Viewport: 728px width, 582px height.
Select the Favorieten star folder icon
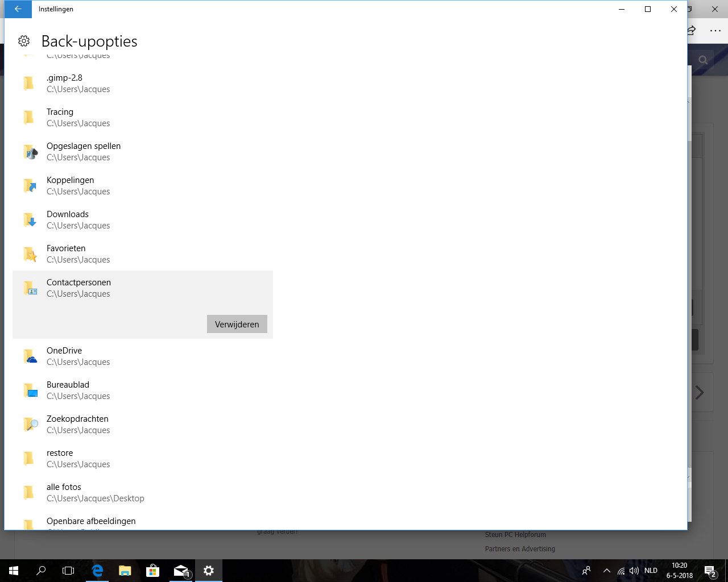point(30,254)
